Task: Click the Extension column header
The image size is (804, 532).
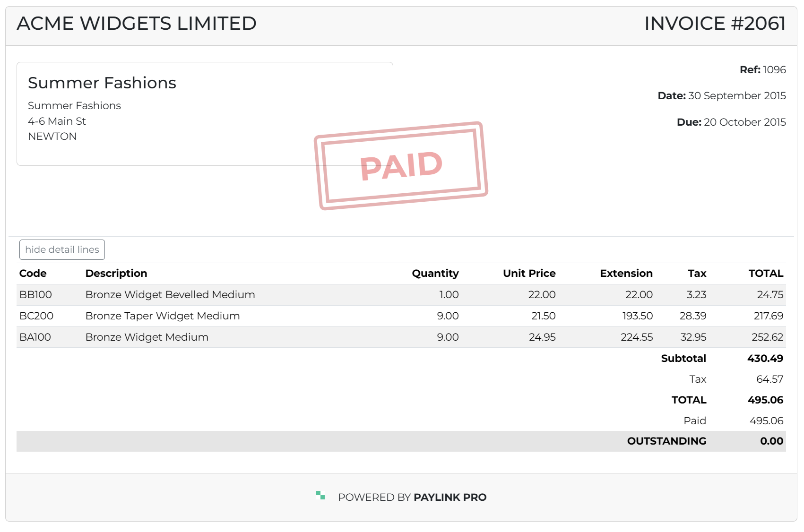Action: tap(626, 273)
